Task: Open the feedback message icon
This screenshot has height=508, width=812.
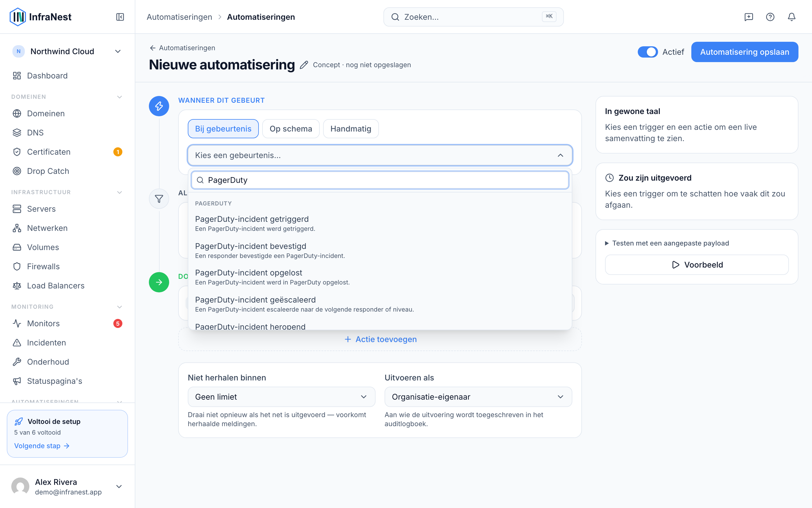Action: click(x=749, y=17)
